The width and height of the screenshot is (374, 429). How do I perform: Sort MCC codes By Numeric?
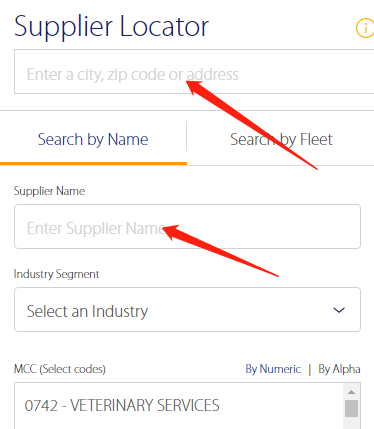273,369
